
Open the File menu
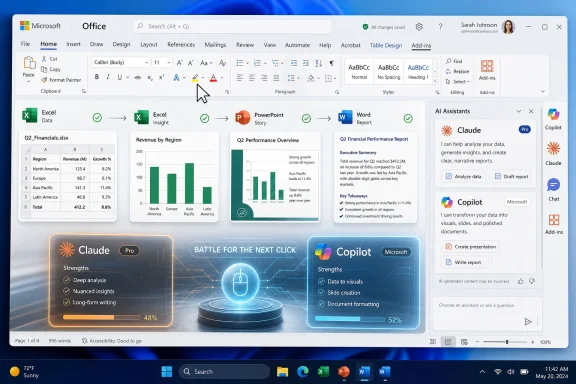tap(25, 44)
